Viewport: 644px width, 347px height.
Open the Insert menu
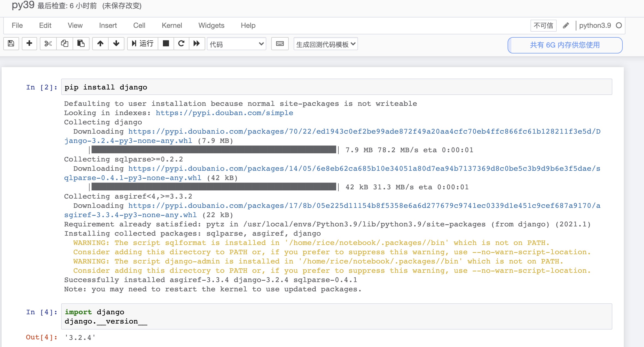coord(108,25)
